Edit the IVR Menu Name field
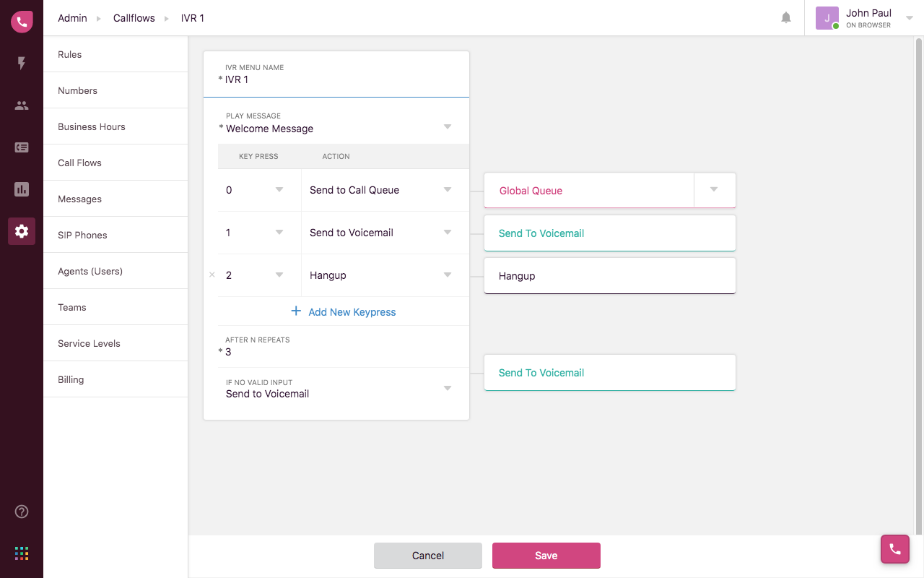 coord(336,74)
